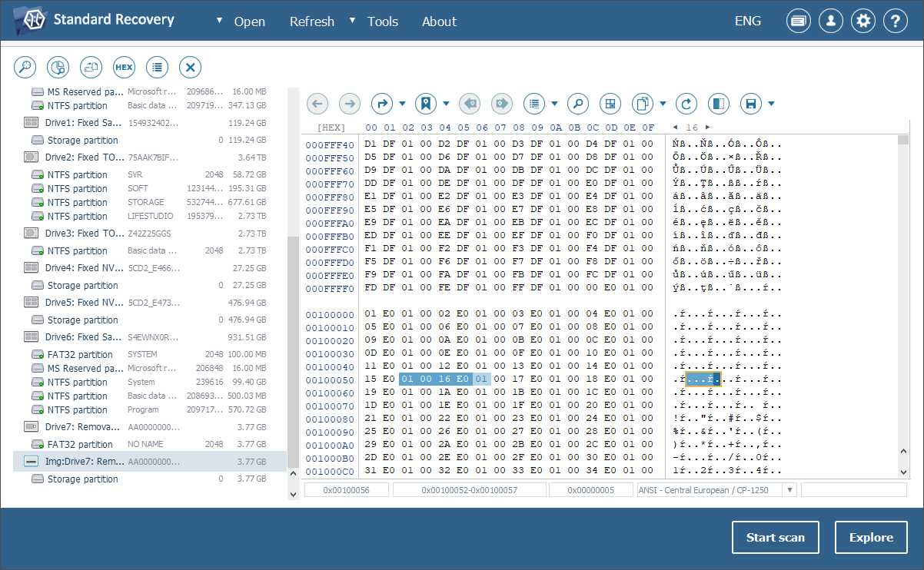Open the settings gear icon
This screenshot has width=924, height=570.
tap(863, 22)
